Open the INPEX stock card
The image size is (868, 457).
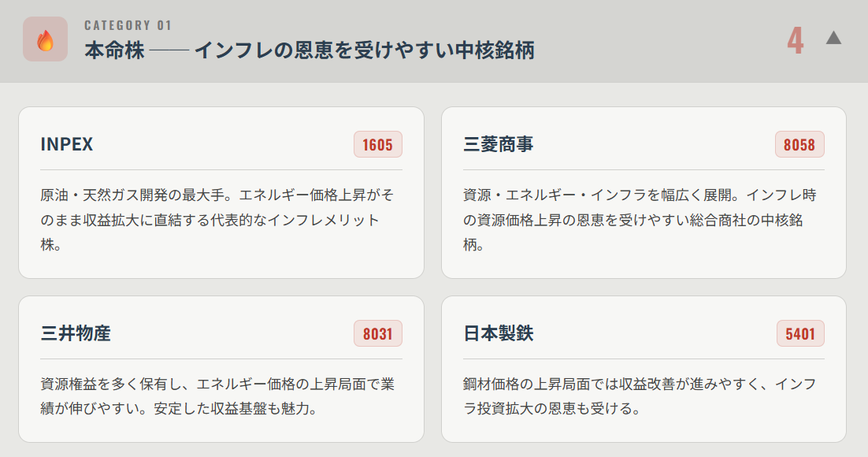click(222, 193)
